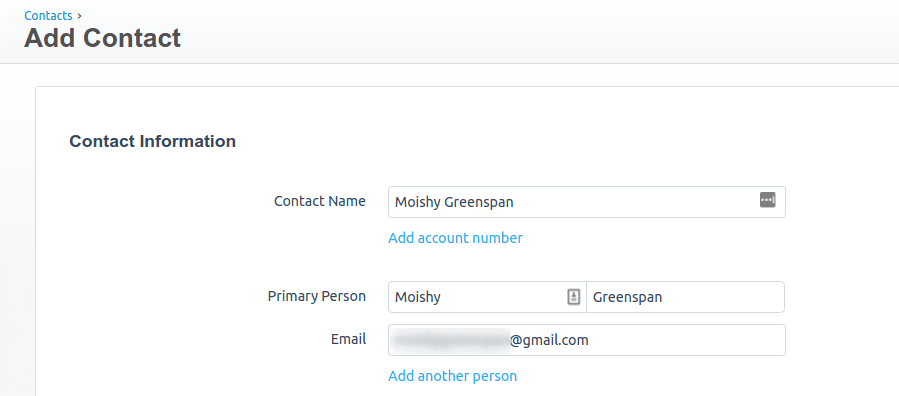
Task: Click the Contact Name field label
Action: tap(320, 201)
